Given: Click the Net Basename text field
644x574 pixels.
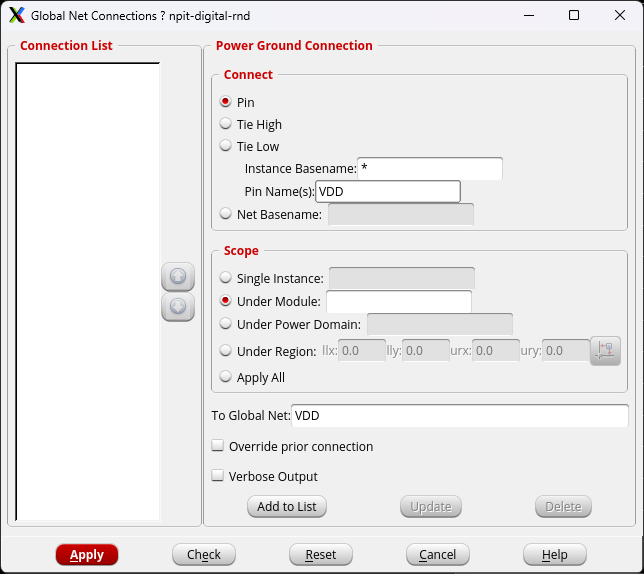Looking at the screenshot, I should pos(401,214).
